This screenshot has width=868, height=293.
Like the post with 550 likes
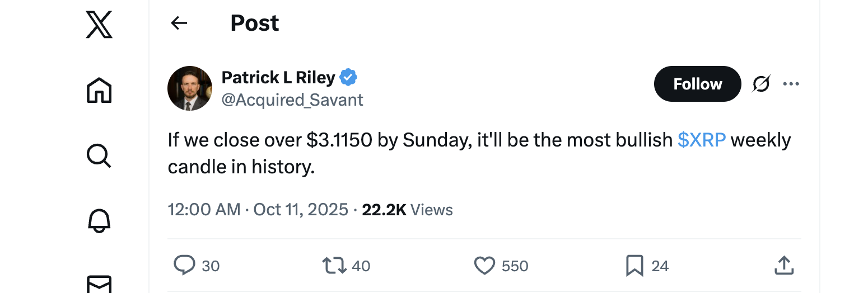point(484,266)
